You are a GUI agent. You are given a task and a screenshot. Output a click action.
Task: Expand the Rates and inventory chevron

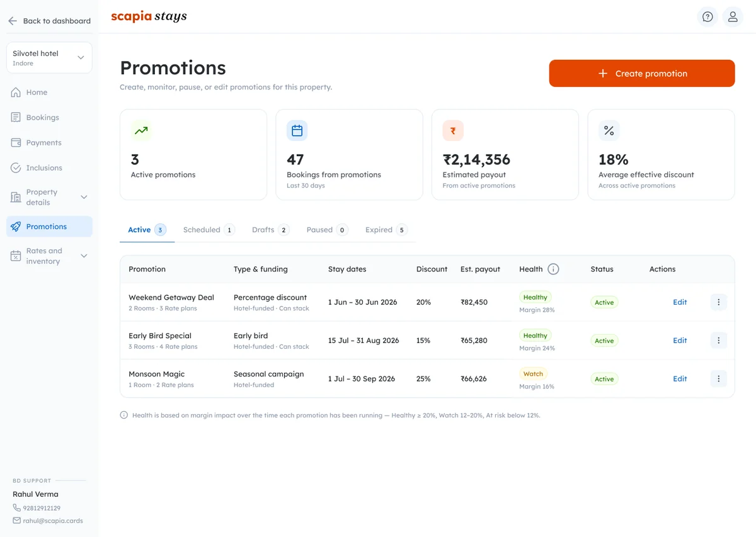click(84, 256)
